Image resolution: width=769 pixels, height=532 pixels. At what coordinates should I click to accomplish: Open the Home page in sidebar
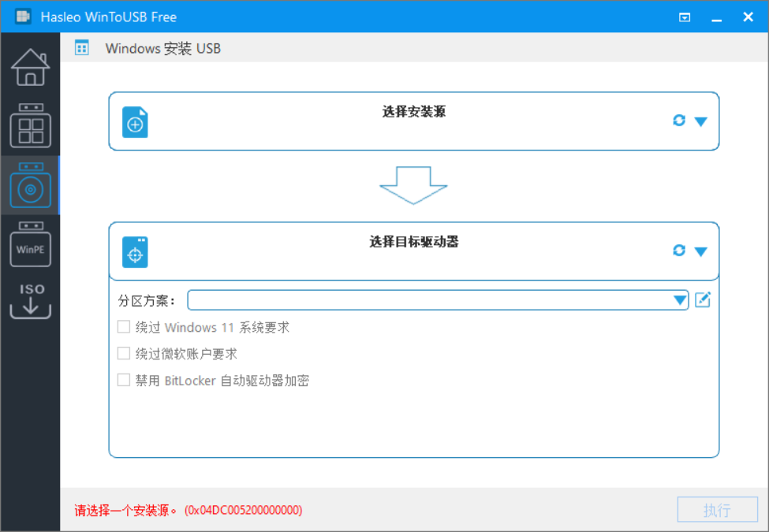coord(31,67)
